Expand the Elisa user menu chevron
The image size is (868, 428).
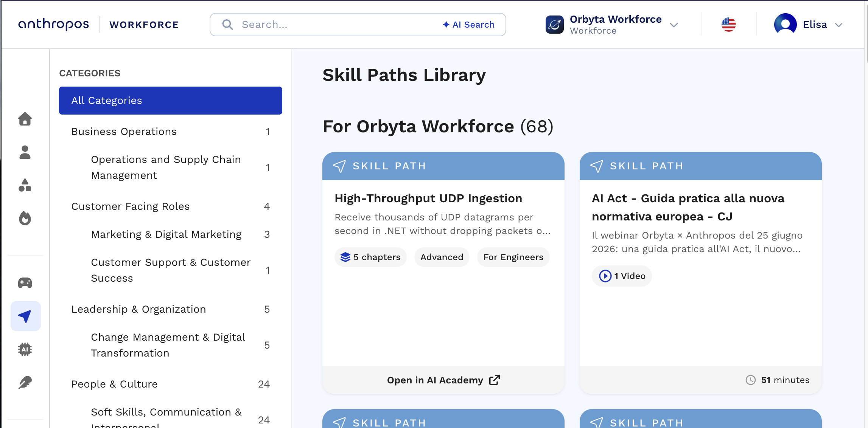(x=838, y=25)
